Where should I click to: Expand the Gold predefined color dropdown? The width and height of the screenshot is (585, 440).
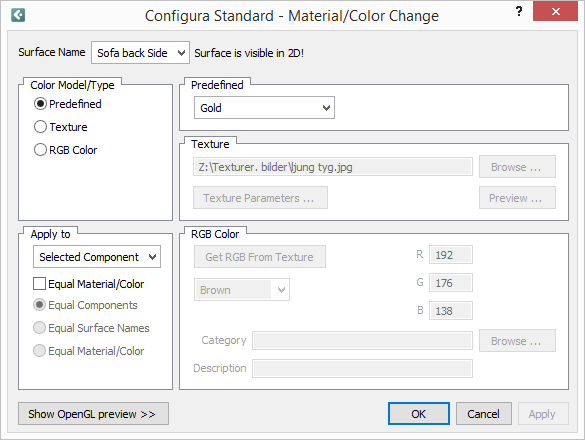264,108
